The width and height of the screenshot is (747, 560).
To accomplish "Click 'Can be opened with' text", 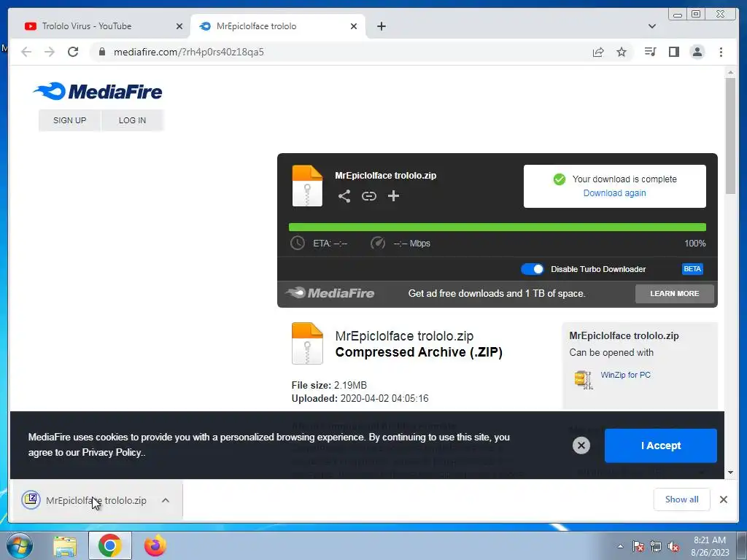I will point(611,352).
